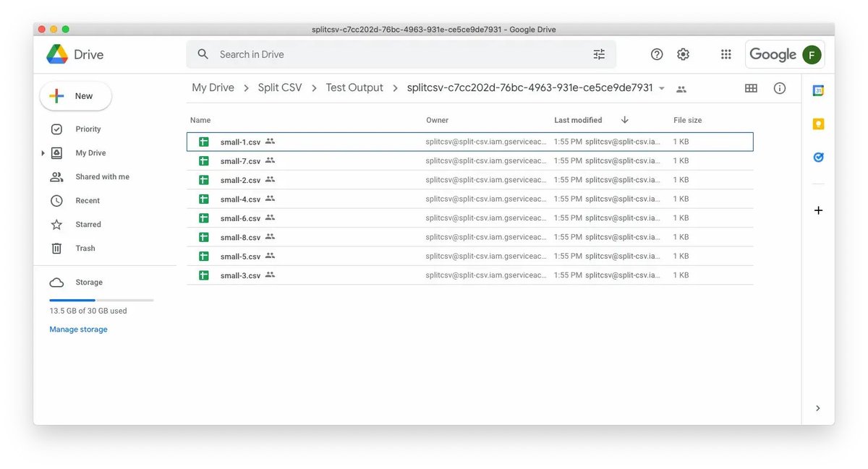This screenshot has width=868, height=469.
Task: Open My Drive in the sidebar
Action: point(90,153)
